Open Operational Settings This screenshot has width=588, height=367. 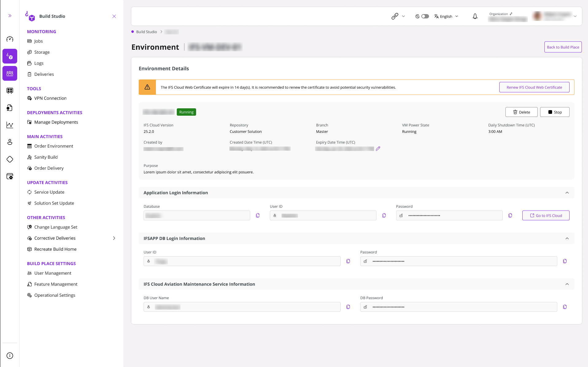coord(51,295)
